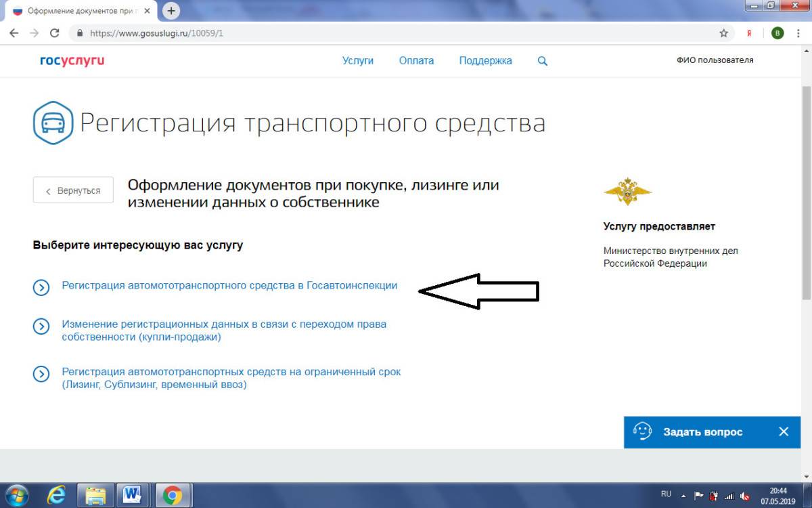This screenshot has height=508, width=812.
Task: Close the 'Задать вопрос' chat widget
Action: (784, 431)
